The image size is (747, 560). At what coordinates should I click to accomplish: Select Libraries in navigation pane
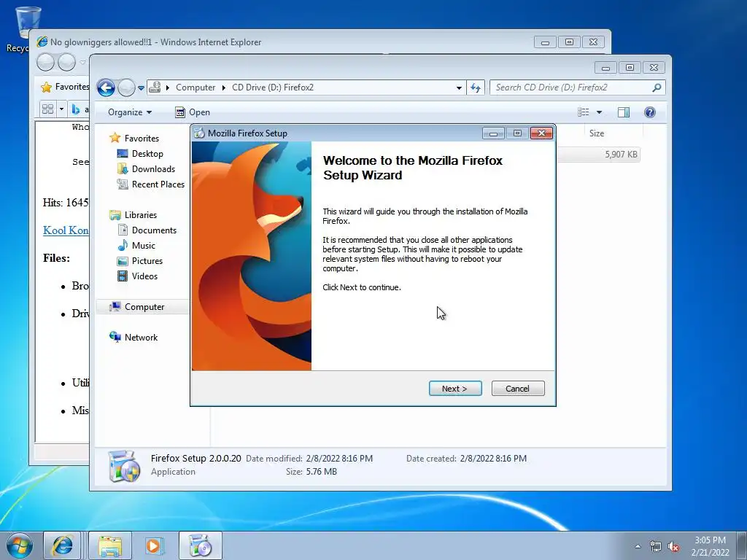point(140,215)
